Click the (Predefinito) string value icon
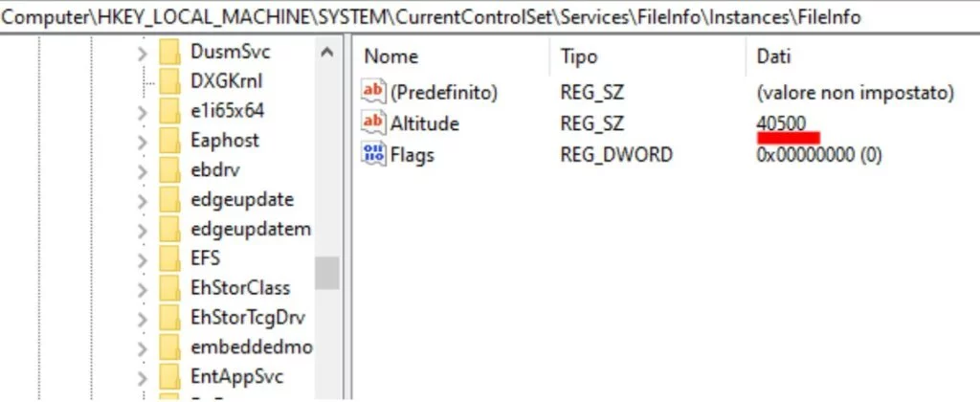980x402 pixels. (x=372, y=93)
